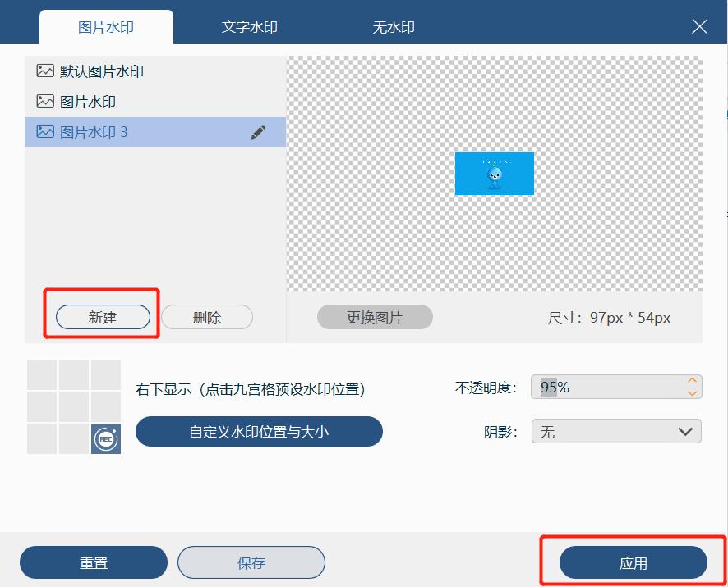Edit the 95% opacity value field
This screenshot has width=728, height=587.
point(608,386)
